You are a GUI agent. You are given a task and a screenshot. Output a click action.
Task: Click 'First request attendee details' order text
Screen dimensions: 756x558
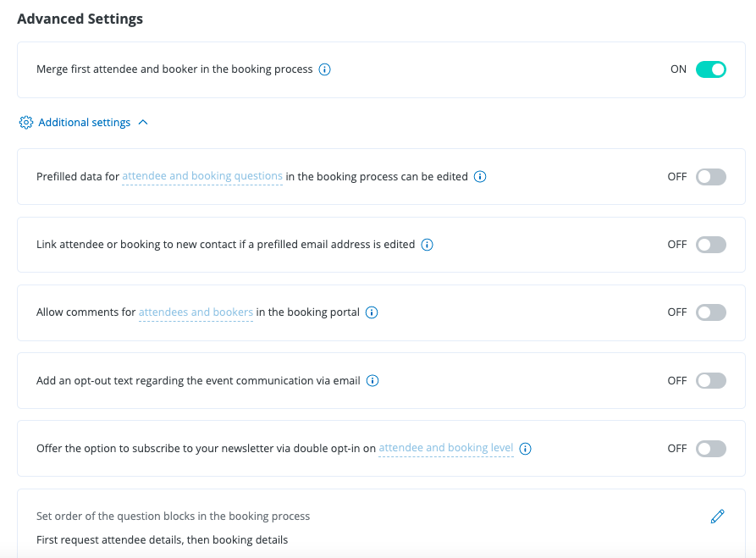(x=162, y=540)
